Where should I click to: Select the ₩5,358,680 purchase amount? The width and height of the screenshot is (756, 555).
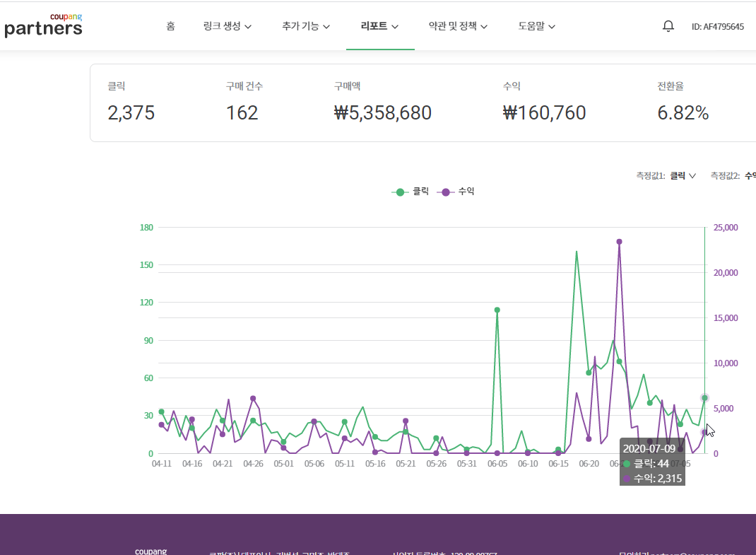[x=383, y=113]
